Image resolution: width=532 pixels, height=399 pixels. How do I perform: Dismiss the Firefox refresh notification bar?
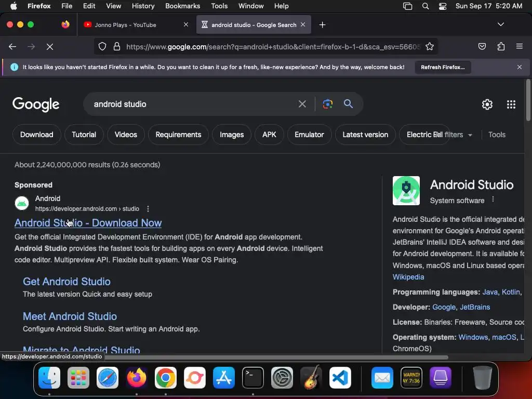pyautogui.click(x=519, y=67)
